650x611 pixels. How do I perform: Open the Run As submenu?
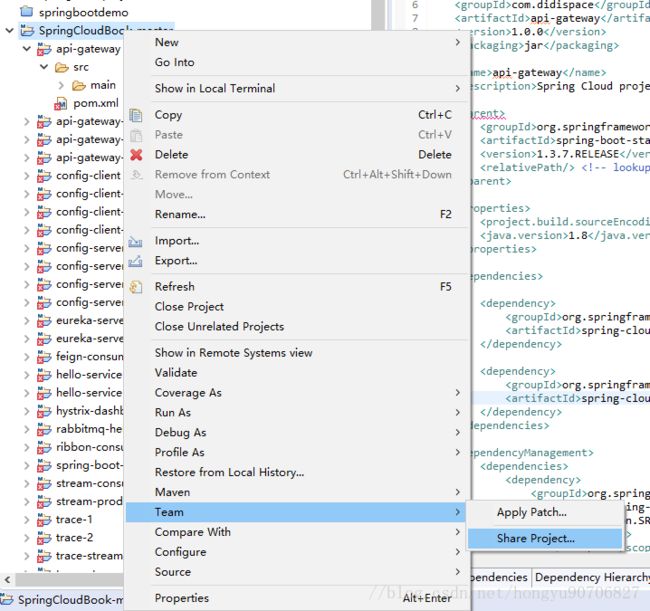(x=172, y=412)
